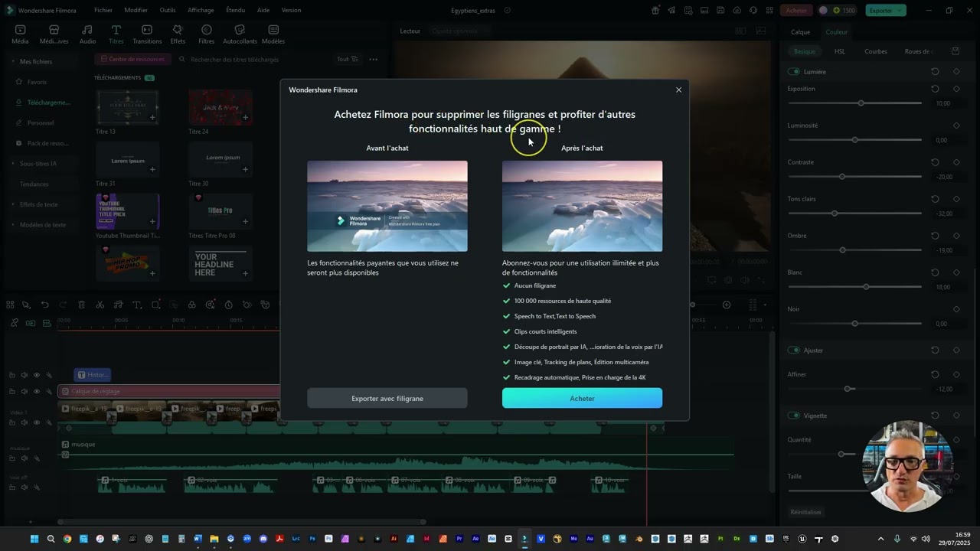
Task: Click the Acheter button in dialog
Action: tap(582, 398)
